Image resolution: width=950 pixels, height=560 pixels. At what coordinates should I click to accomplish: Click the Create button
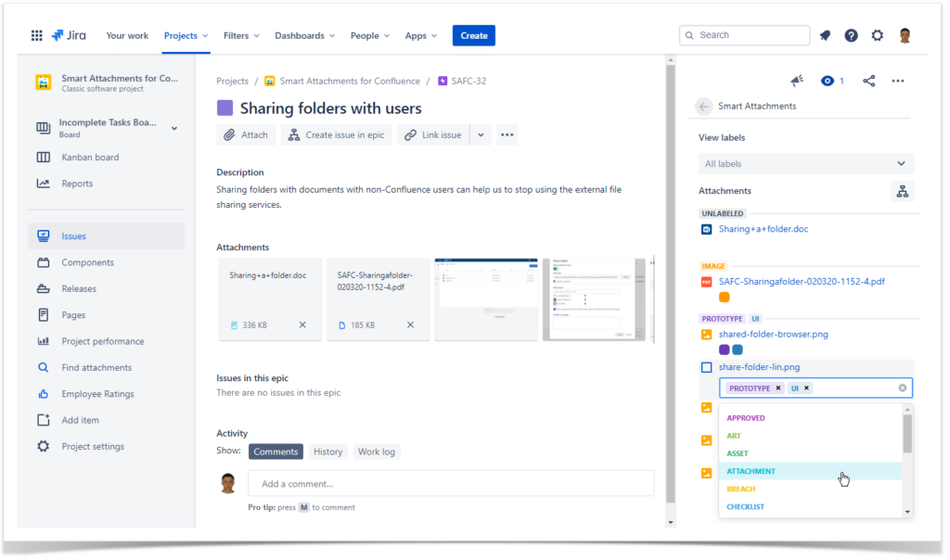[x=473, y=34]
